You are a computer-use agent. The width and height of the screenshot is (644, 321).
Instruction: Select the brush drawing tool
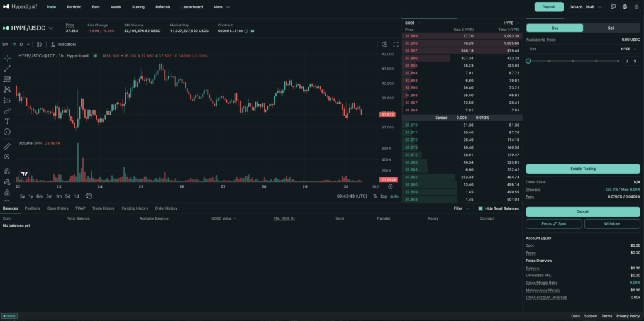pyautogui.click(x=7, y=111)
